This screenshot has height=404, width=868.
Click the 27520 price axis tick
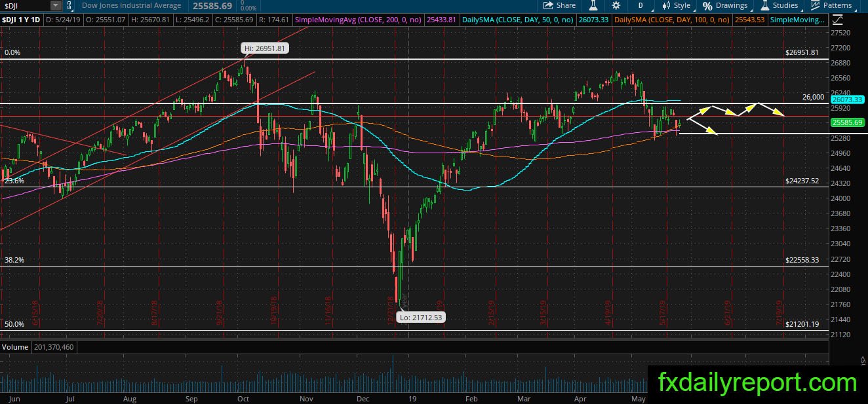(x=840, y=32)
